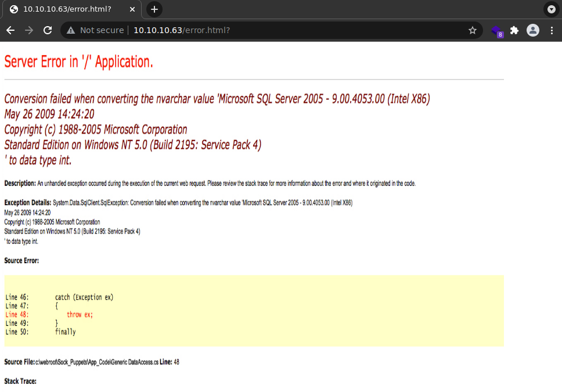Reload the error.html page

pyautogui.click(x=48, y=30)
